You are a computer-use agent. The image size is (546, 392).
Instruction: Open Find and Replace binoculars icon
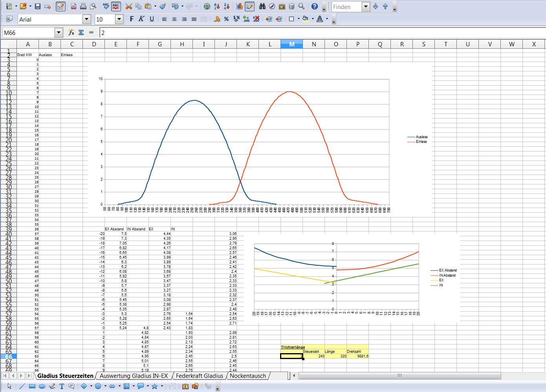pos(262,6)
